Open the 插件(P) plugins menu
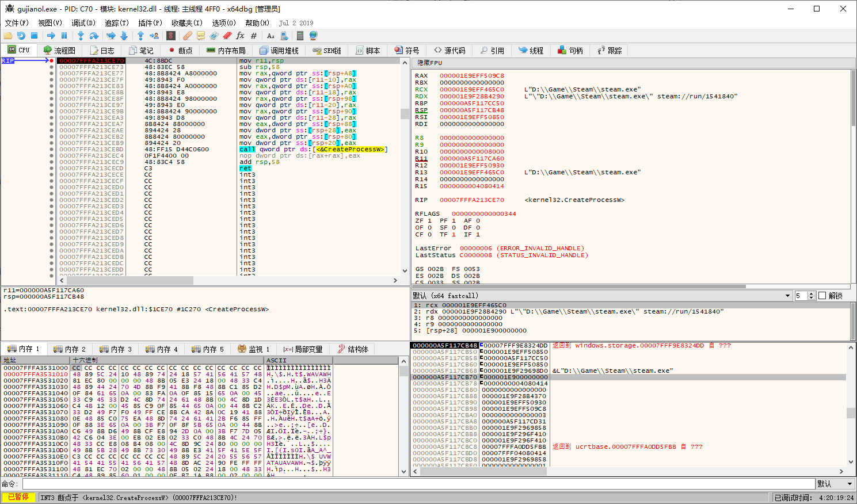This screenshot has width=857, height=504. click(150, 22)
